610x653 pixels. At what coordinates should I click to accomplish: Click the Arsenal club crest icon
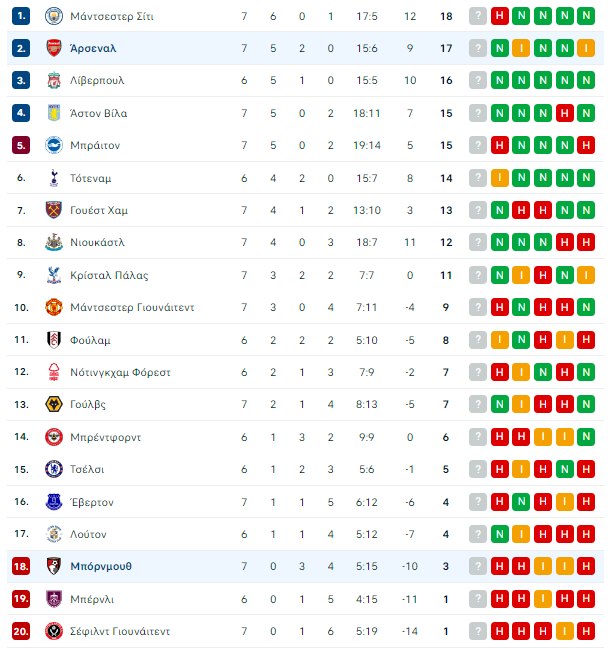54,48
